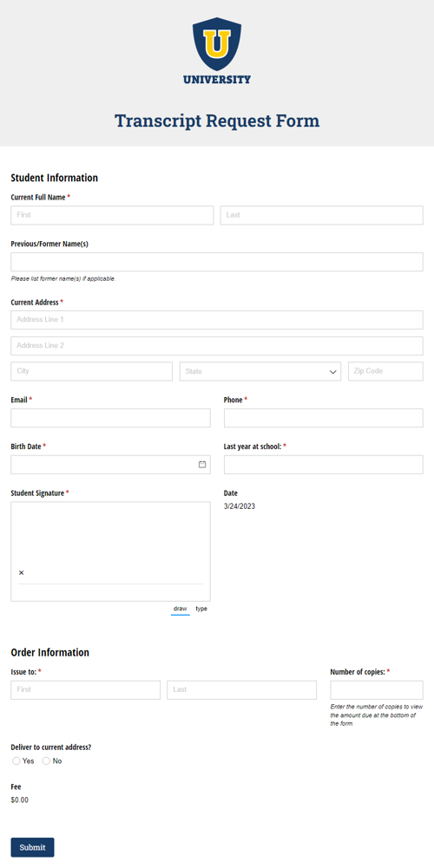Click the Last name field under Current Full Name
This screenshot has height=868, width=434.
pos(321,215)
